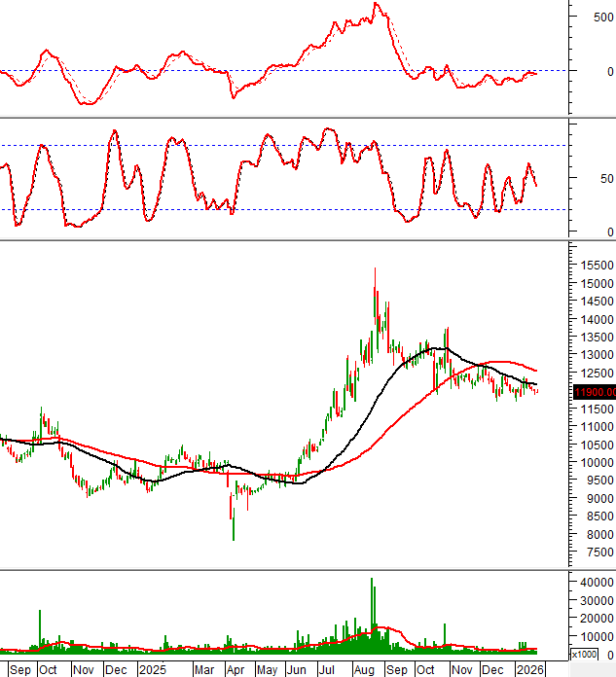Click the Apr label on the time axis

[x=235, y=669]
